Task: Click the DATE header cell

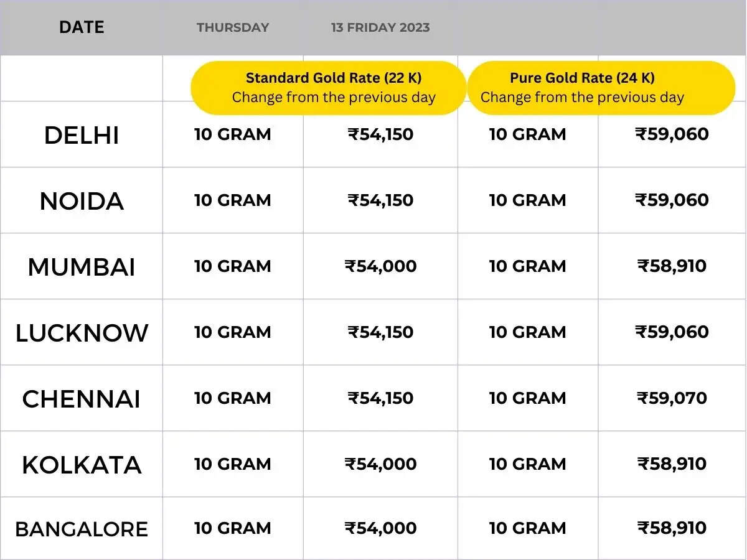Action: click(x=82, y=27)
